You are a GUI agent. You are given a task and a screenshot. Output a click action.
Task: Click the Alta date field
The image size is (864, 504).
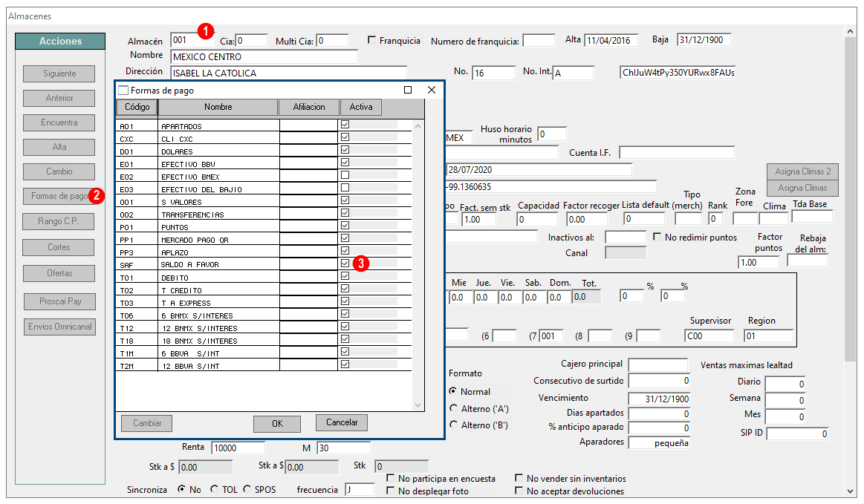pos(611,40)
